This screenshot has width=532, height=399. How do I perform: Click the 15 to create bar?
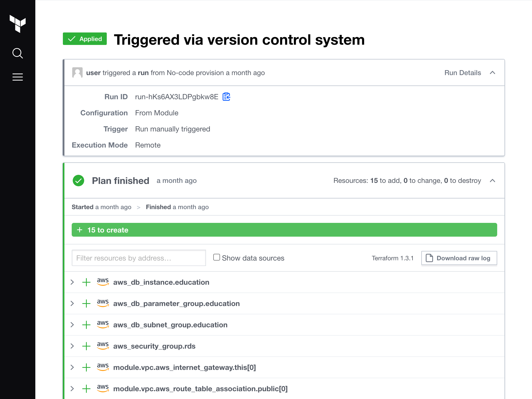(x=284, y=230)
